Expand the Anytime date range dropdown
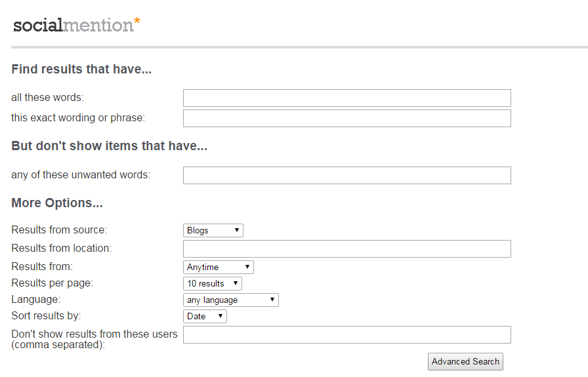 (x=219, y=268)
